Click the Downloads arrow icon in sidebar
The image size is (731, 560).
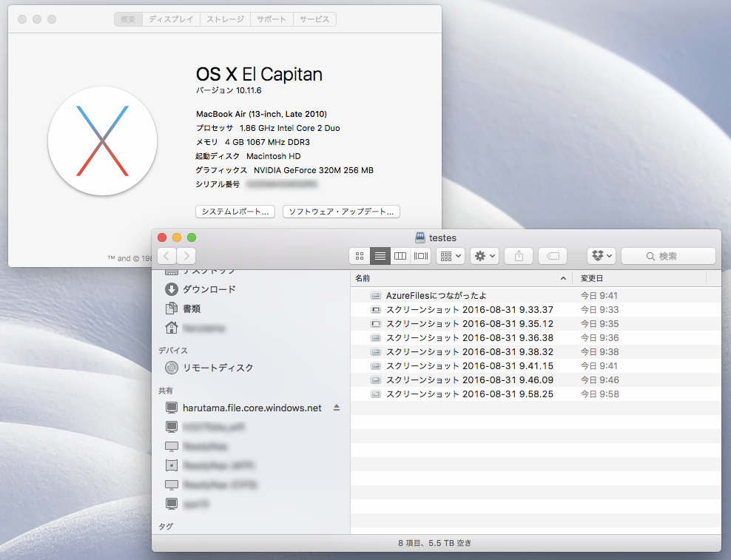[172, 289]
